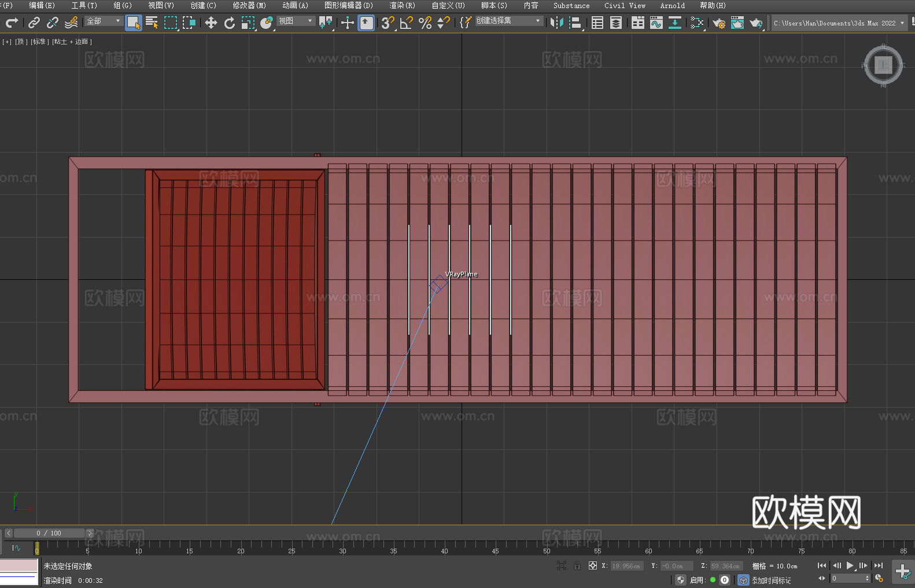The width and height of the screenshot is (915, 588).
Task: Open the Scene Explorer toggle icon
Action: click(x=597, y=23)
